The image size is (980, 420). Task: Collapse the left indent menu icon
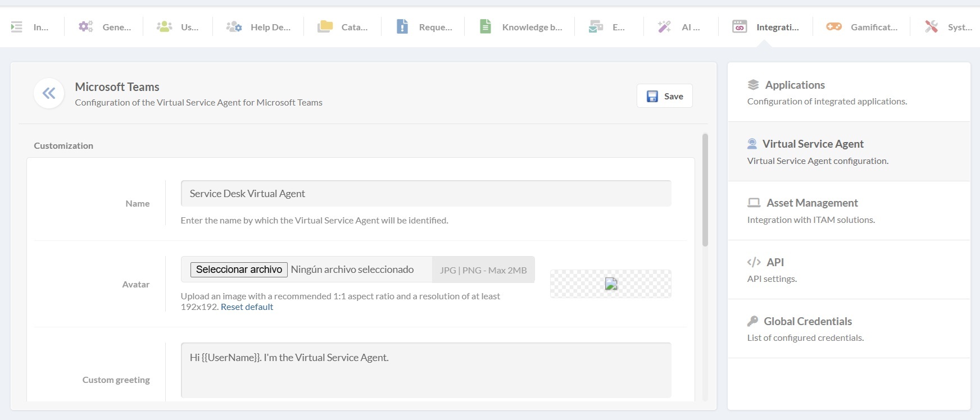[17, 26]
